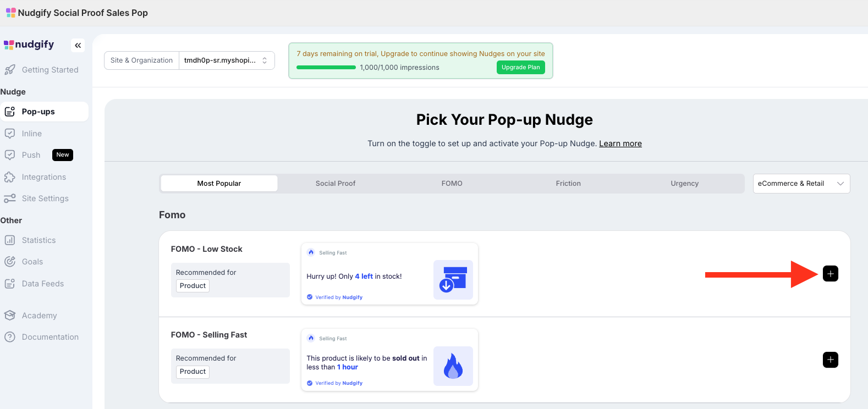Open Getting Started rocket icon

click(x=10, y=70)
